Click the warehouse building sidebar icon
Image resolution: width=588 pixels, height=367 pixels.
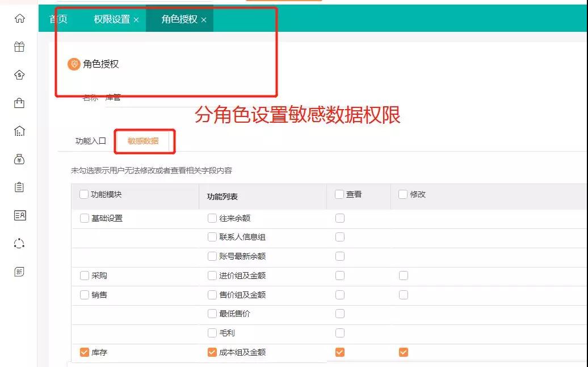[x=19, y=131]
